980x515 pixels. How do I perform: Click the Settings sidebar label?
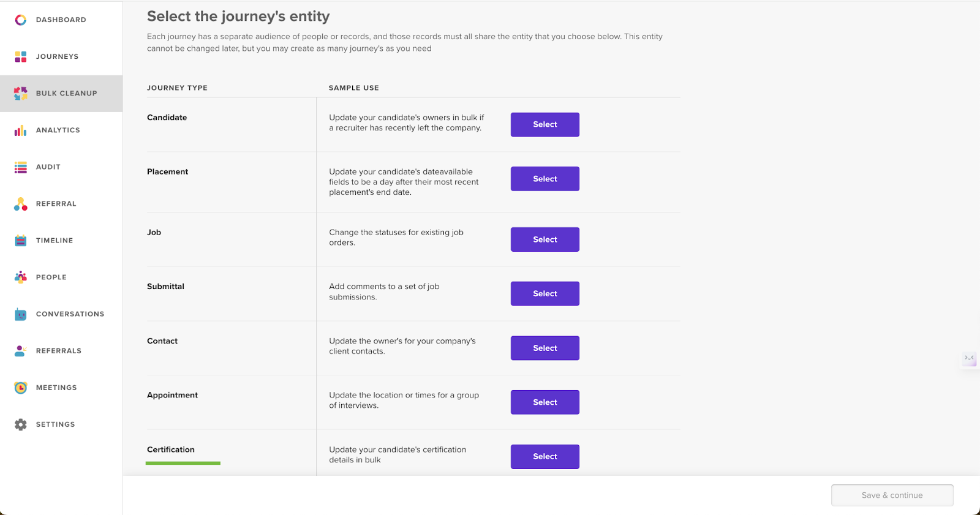[56, 424]
